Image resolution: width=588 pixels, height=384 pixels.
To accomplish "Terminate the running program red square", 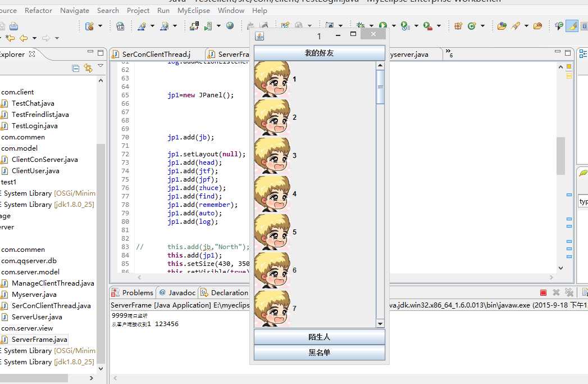I will [x=543, y=292].
